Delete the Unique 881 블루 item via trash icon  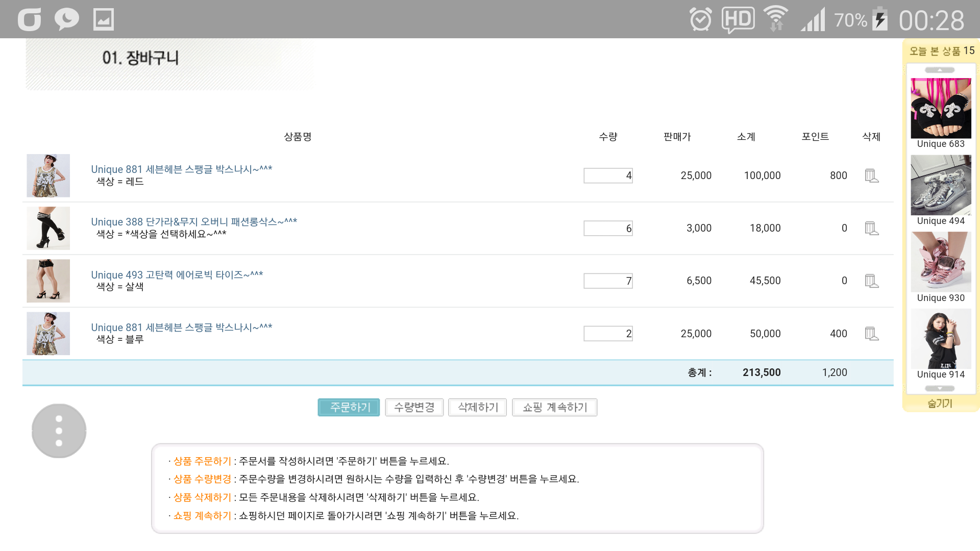coord(872,334)
